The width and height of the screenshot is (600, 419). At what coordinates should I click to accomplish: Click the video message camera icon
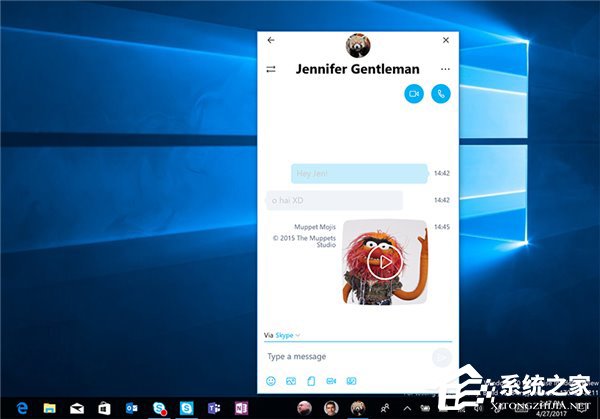coord(331,381)
